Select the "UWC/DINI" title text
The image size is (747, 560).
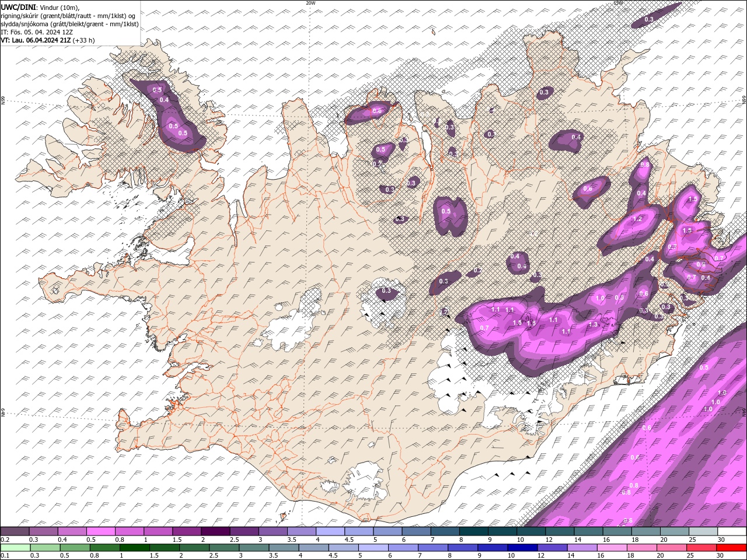pyautogui.click(x=19, y=6)
